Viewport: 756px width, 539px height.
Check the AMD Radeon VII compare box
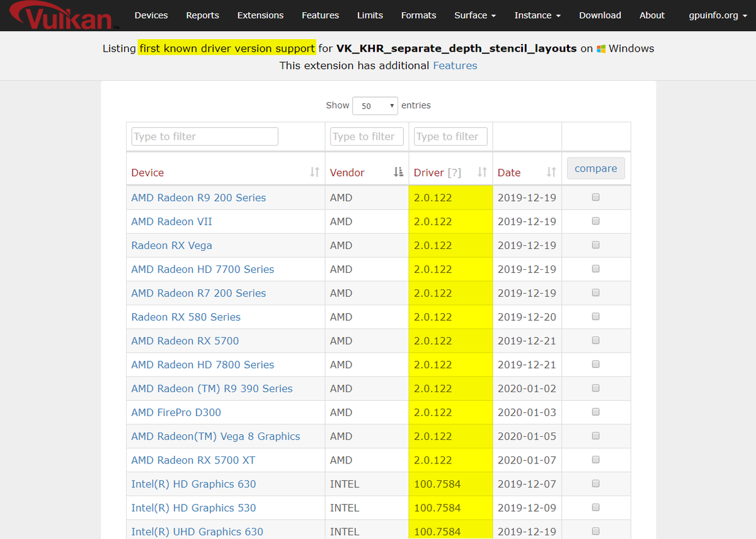point(596,221)
